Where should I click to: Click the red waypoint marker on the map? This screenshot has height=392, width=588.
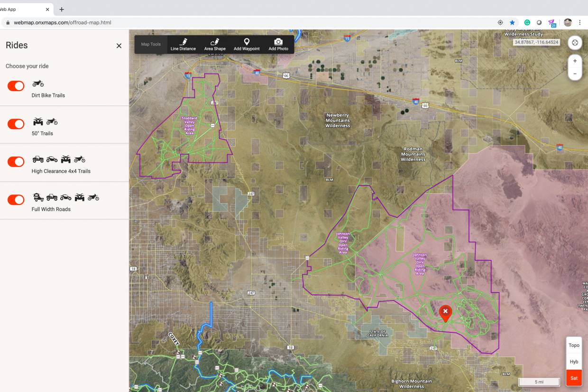[445, 312]
